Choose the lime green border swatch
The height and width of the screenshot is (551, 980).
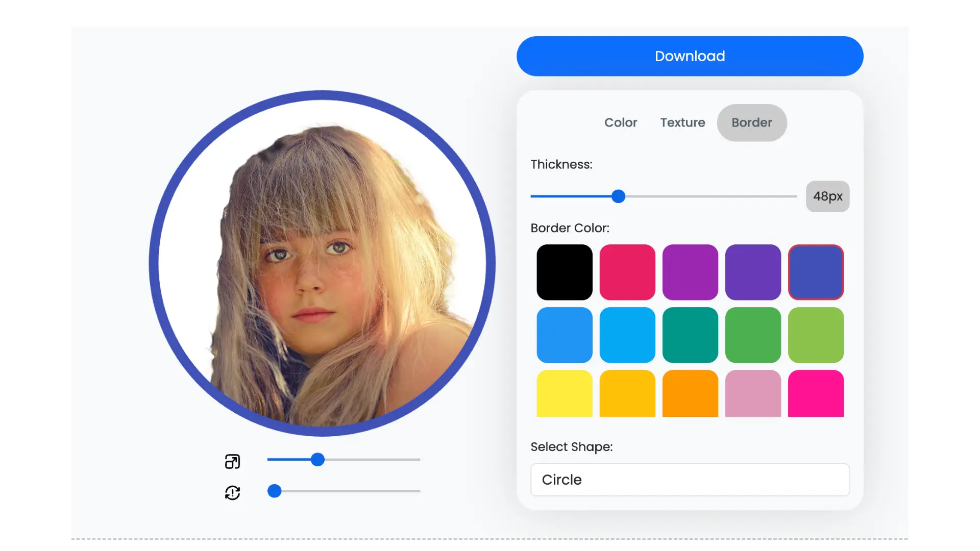click(x=815, y=335)
